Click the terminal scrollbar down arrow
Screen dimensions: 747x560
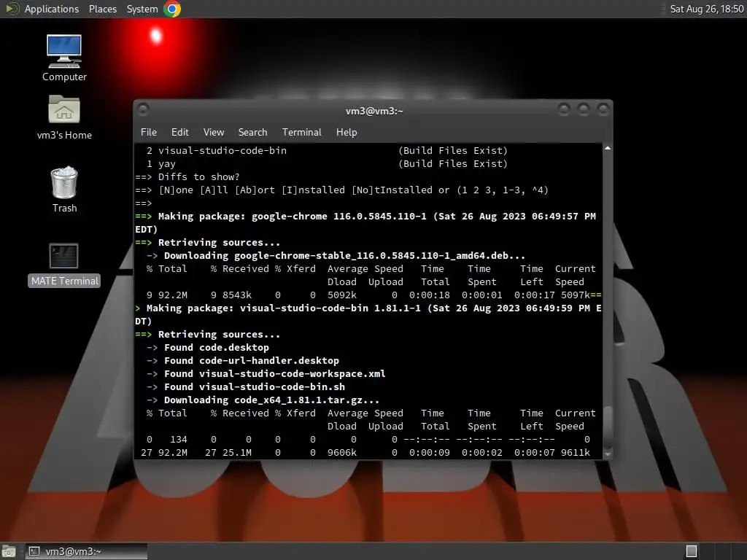tap(608, 454)
